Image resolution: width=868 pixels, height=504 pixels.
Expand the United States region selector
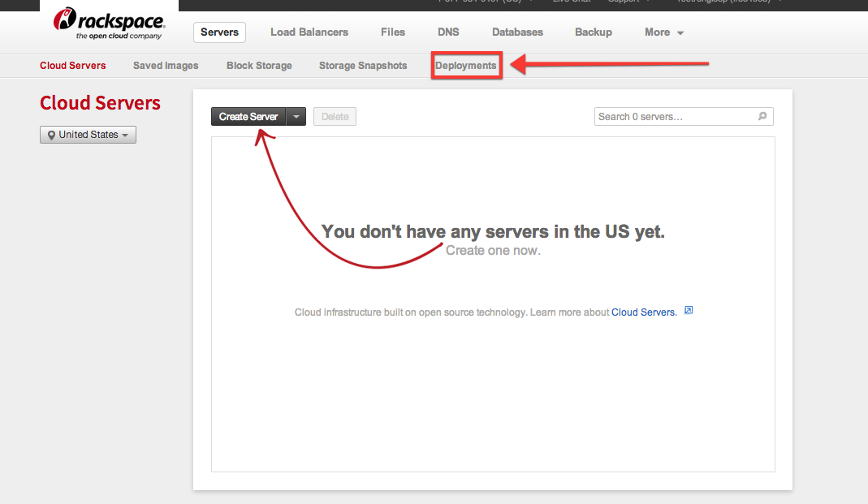[88, 135]
